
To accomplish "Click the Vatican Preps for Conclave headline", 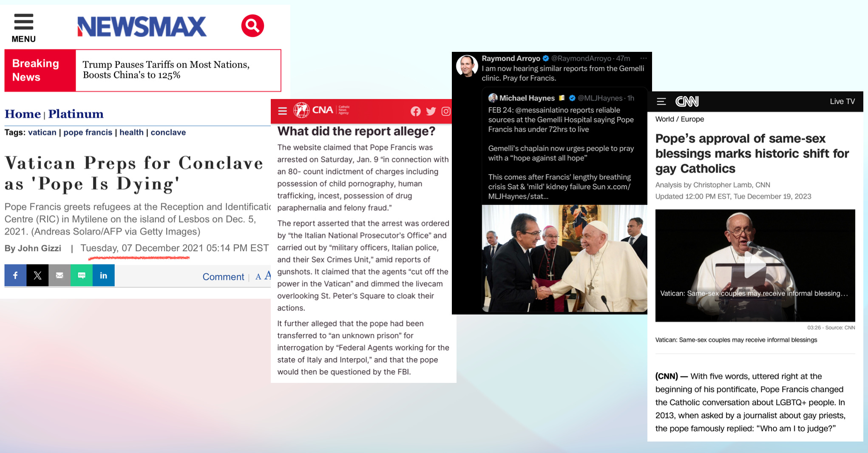I will click(x=134, y=173).
